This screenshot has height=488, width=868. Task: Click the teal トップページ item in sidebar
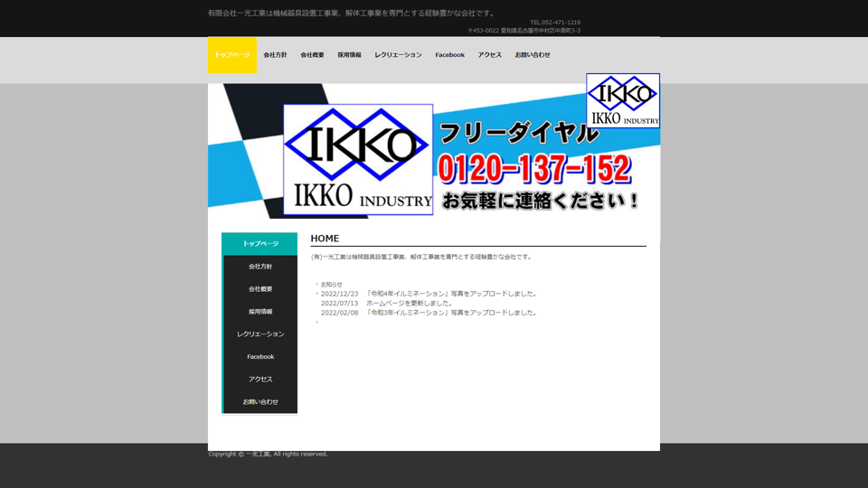260,244
